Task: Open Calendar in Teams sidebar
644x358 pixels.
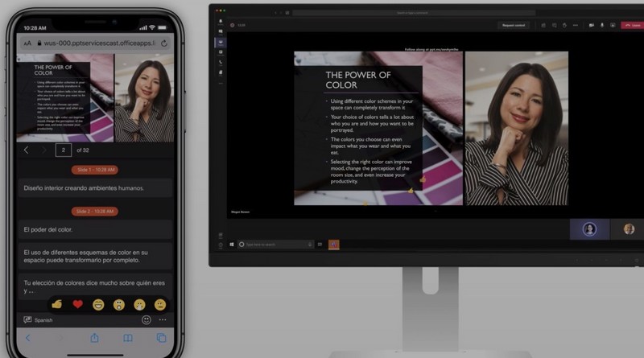Action: pyautogui.click(x=221, y=52)
